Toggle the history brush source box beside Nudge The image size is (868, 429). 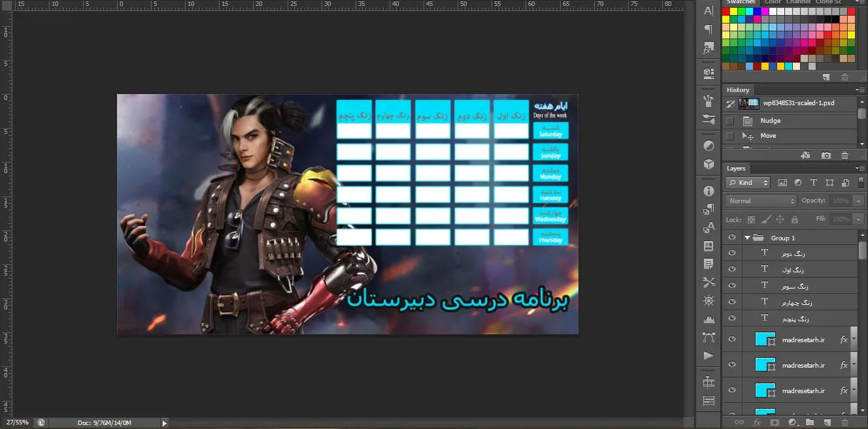pos(730,121)
